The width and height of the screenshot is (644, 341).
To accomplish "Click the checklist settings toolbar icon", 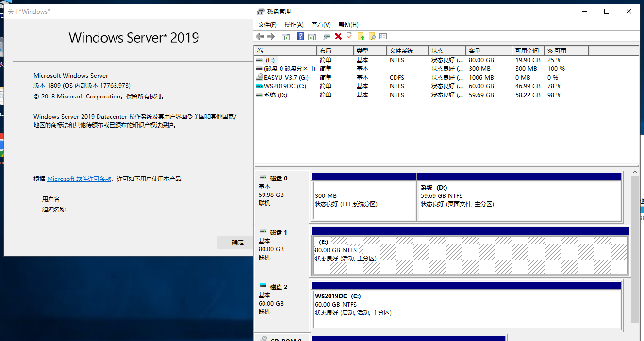I will click(383, 37).
